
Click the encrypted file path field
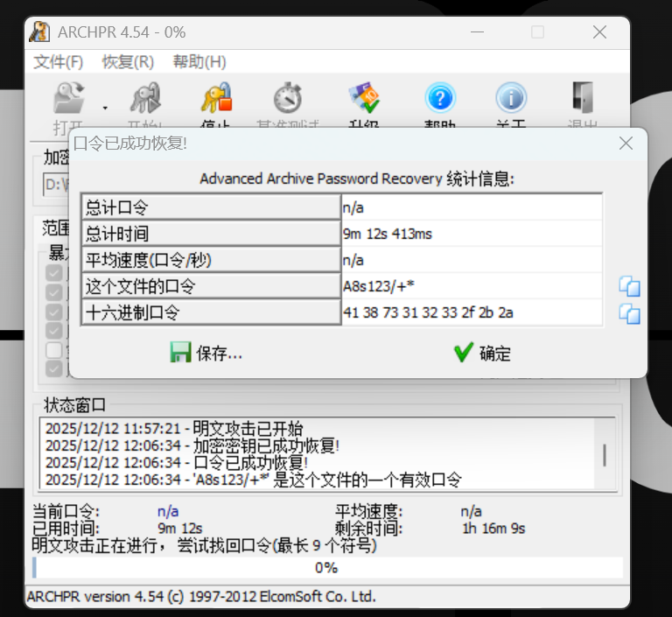pyautogui.click(x=56, y=185)
